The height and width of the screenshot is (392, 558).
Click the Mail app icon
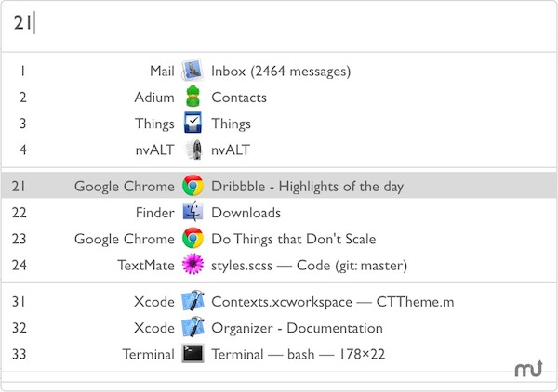click(x=193, y=71)
